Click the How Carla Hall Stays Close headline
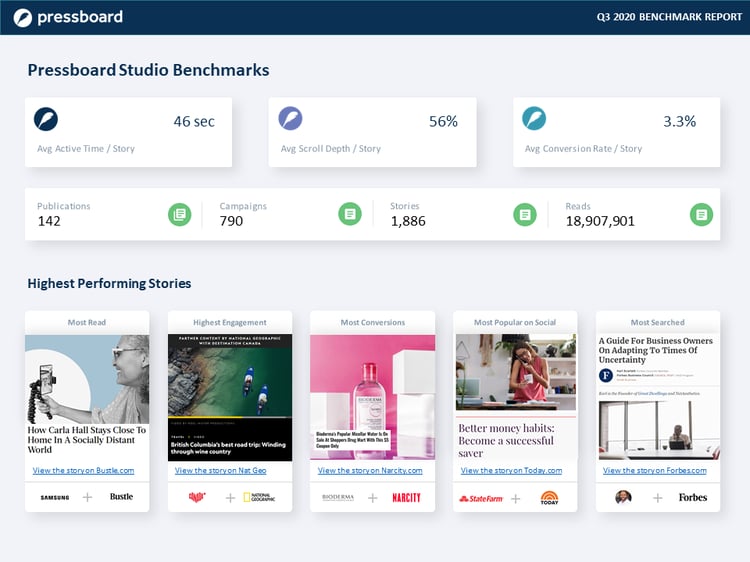This screenshot has height=562, width=750. coord(87,440)
